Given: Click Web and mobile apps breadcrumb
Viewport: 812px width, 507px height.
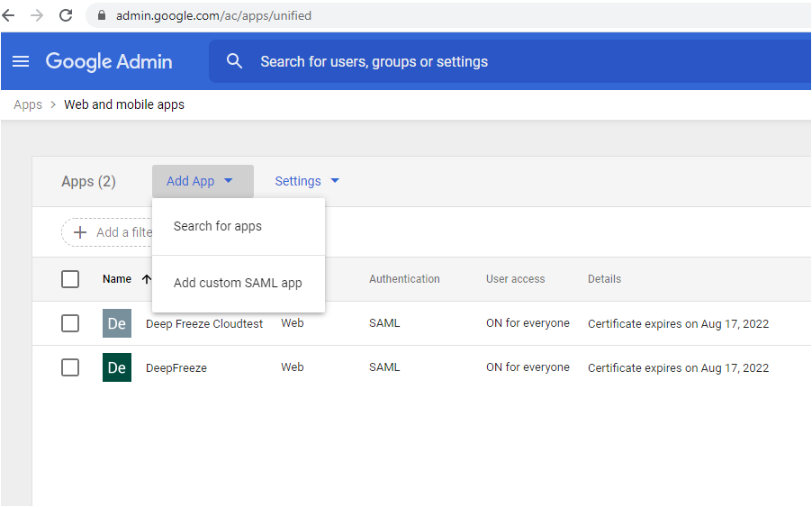Looking at the screenshot, I should click(123, 104).
